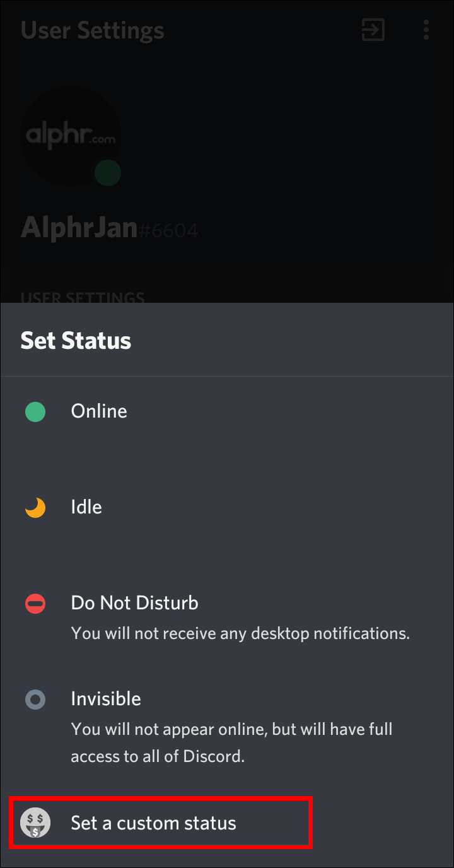Tap the desktop notifications description text
This screenshot has height=868, width=454.
[240, 633]
